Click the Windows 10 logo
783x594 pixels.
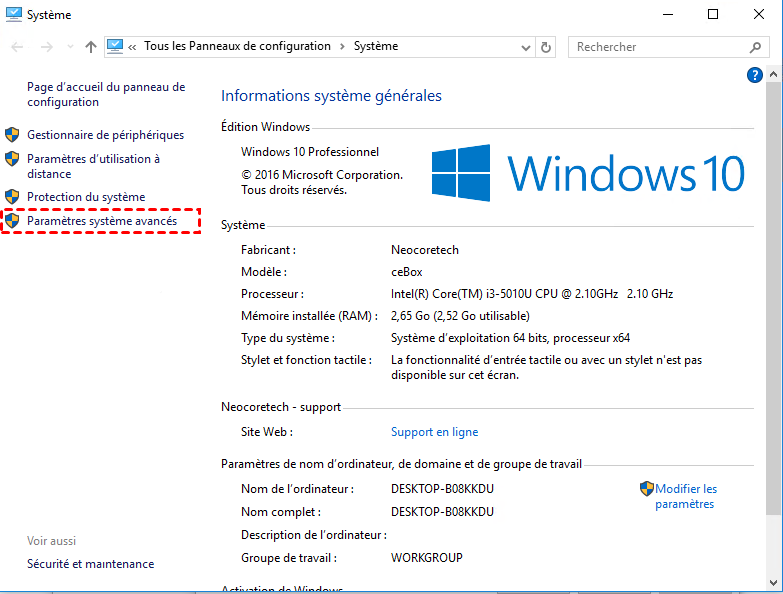[x=588, y=173]
